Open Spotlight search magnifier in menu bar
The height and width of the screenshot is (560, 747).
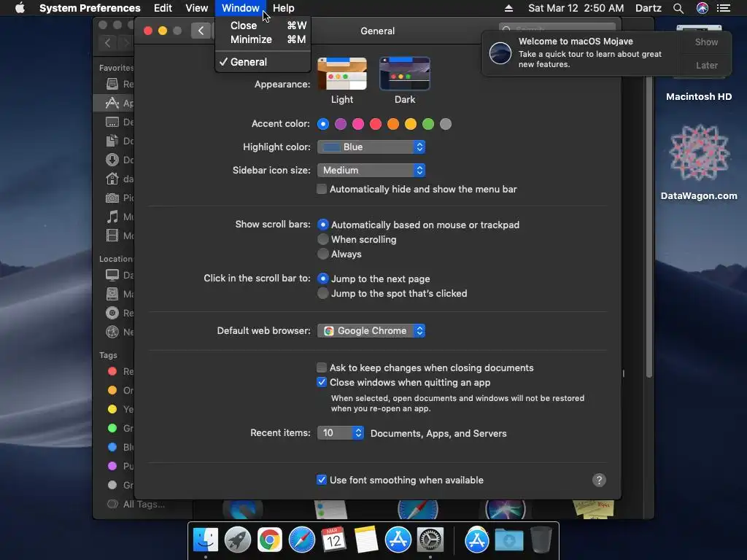pyautogui.click(x=678, y=8)
